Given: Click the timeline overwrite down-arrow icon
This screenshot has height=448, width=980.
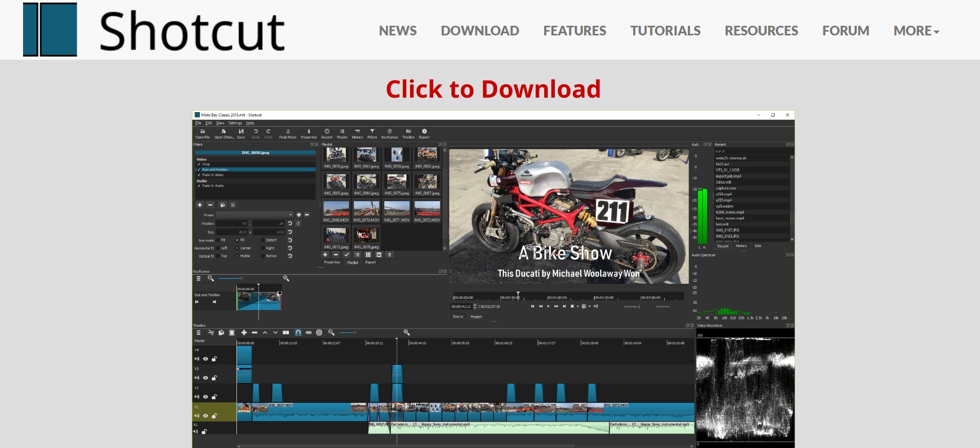Looking at the screenshot, I should 276,333.
